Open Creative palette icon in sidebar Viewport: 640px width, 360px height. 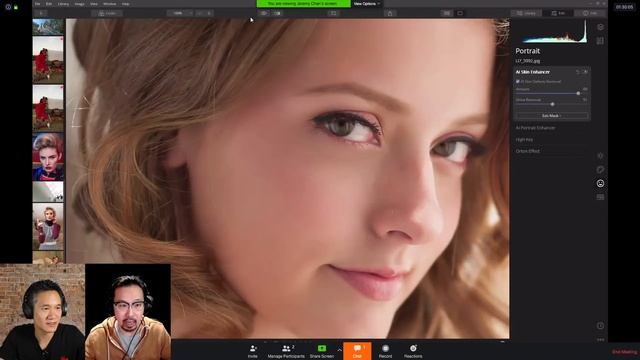(600, 169)
